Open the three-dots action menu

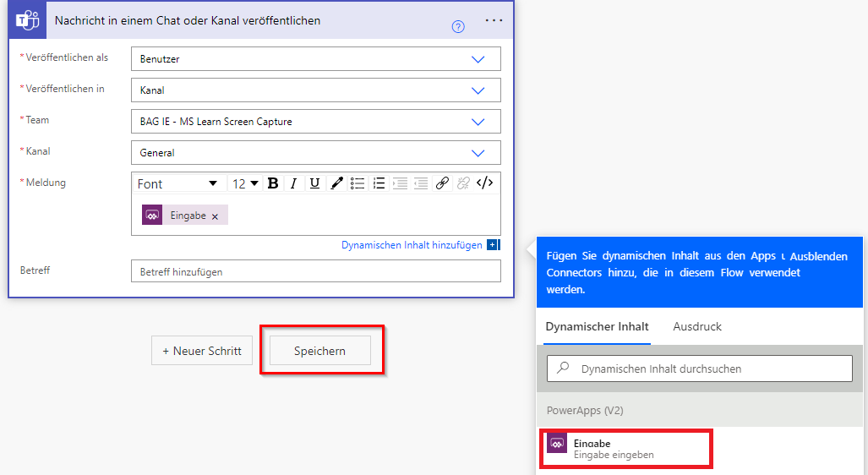point(494,20)
